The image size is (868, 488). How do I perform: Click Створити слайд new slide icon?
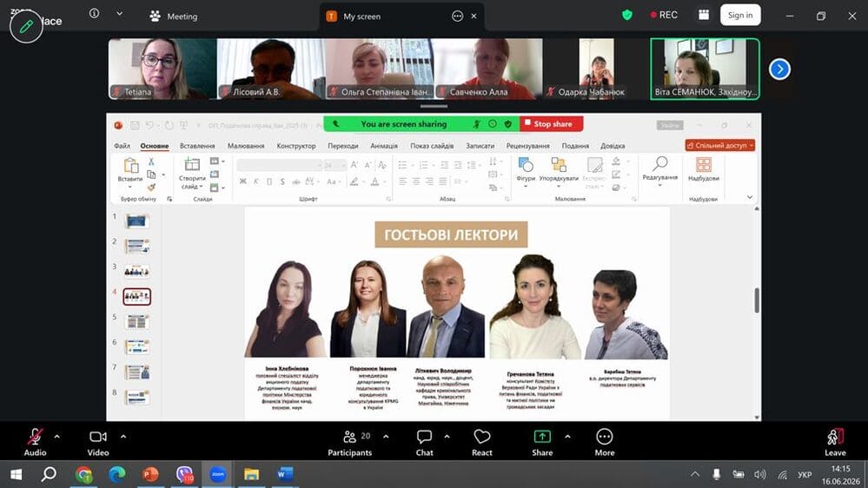[192, 164]
